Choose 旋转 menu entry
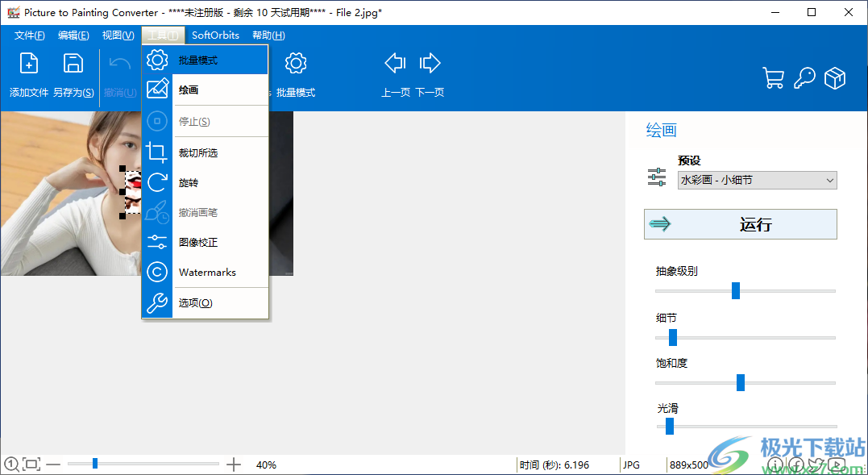Viewport: 868px width, 475px height. [205, 183]
